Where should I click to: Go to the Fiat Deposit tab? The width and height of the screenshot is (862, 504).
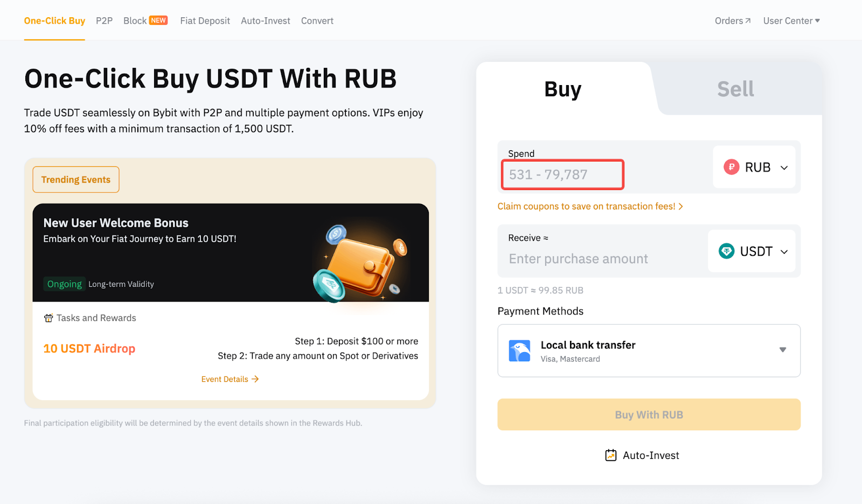pos(205,21)
